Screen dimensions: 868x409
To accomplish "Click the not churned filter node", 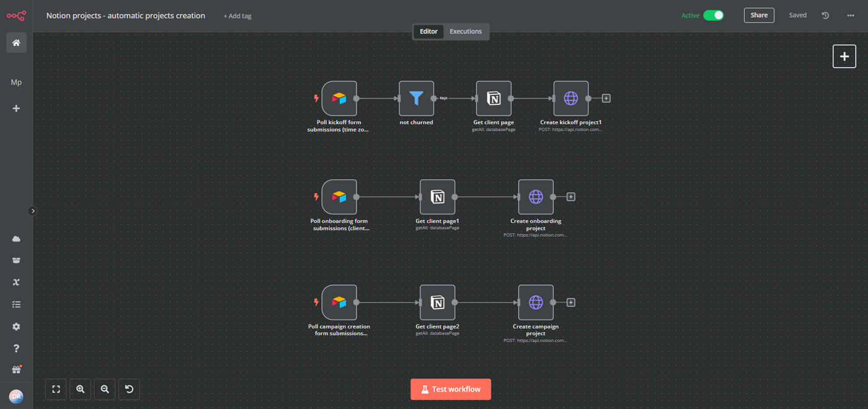I will pyautogui.click(x=416, y=98).
